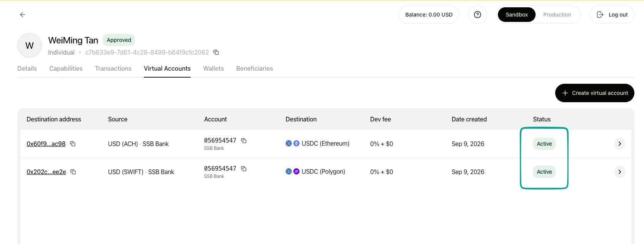Click the Balance: 0.00 USD pill
The image size is (644, 244).
tap(429, 15)
